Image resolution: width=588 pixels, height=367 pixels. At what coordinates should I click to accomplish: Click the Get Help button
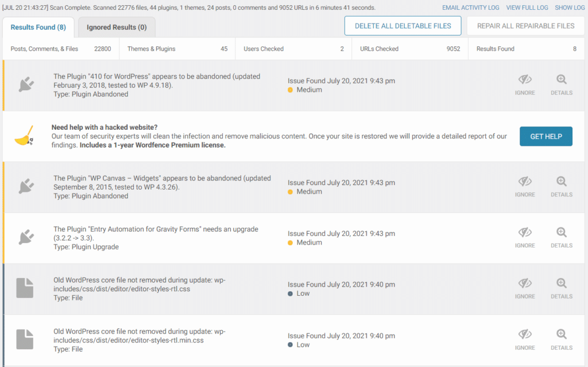pyautogui.click(x=546, y=137)
